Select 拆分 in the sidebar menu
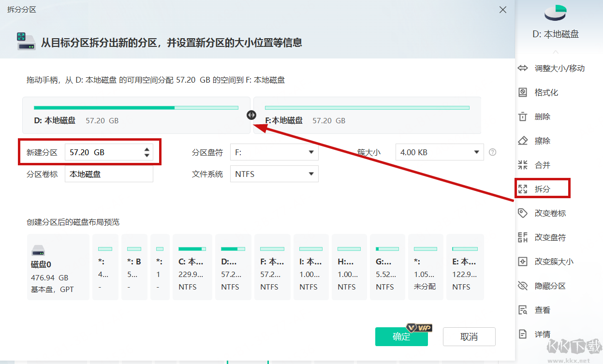This screenshot has width=603, height=364. click(x=543, y=189)
